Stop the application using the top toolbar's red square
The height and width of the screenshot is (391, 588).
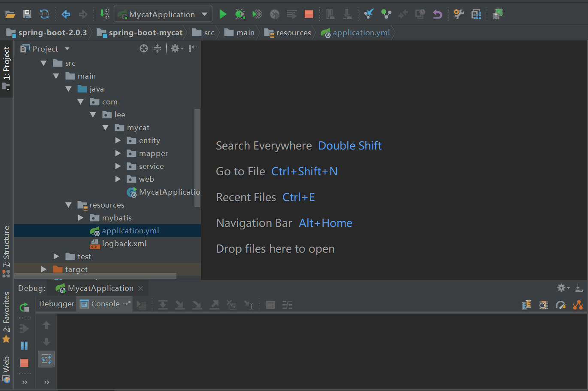[309, 14]
